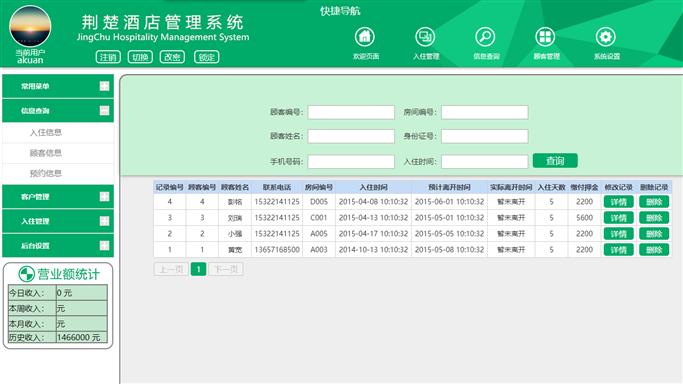
Task: Expand the 入住管理 sidebar section
Action: point(58,221)
